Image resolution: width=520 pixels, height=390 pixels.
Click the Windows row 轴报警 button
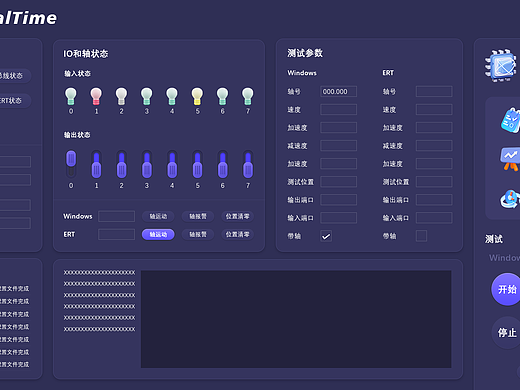click(198, 216)
